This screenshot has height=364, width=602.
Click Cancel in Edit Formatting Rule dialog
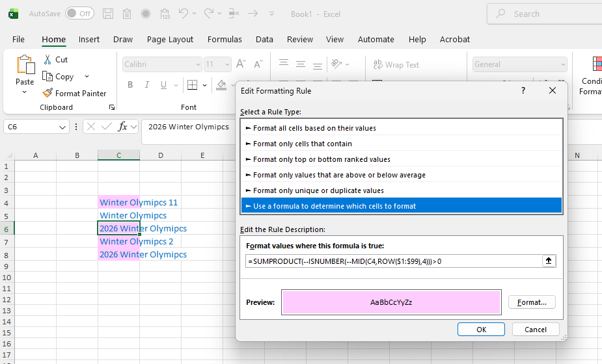[x=536, y=329]
